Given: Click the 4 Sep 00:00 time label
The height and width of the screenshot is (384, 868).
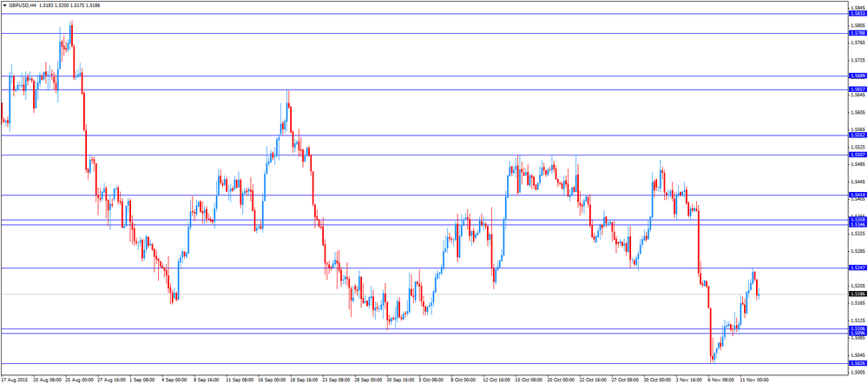Looking at the screenshot, I should pyautogui.click(x=175, y=381).
